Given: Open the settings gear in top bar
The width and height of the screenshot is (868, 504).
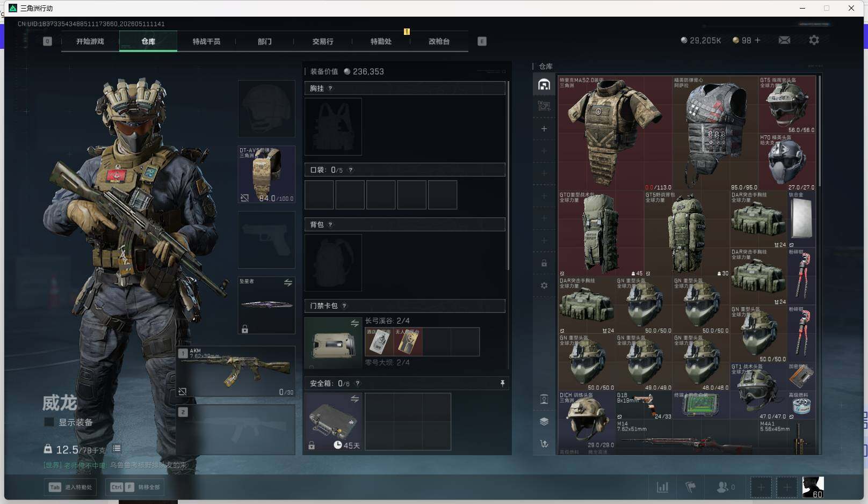Looking at the screenshot, I should (814, 40).
